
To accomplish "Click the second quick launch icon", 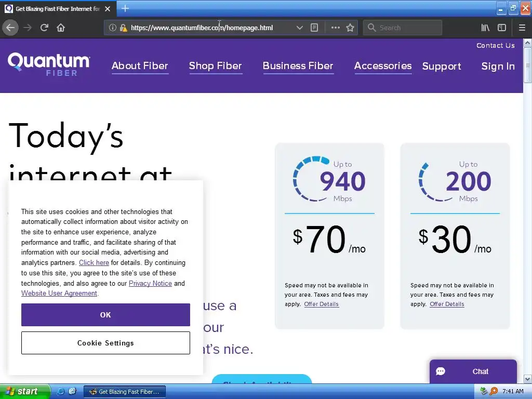I will 72,391.
